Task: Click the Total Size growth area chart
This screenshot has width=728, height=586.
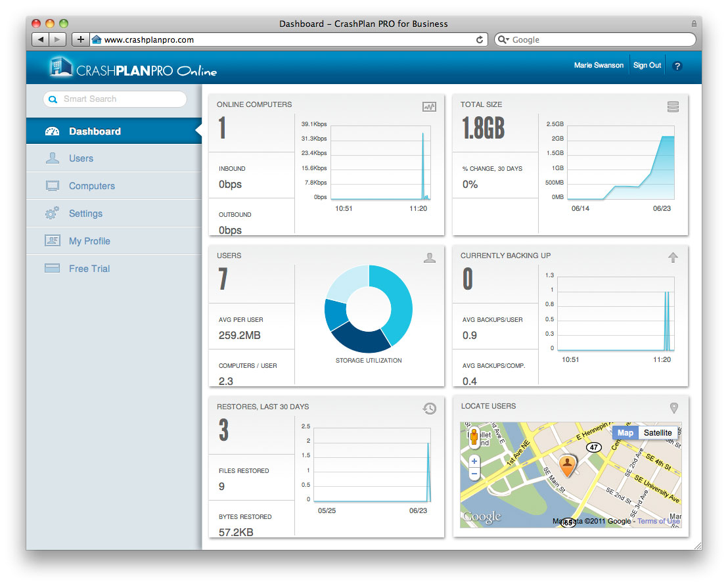Action: coord(621,162)
